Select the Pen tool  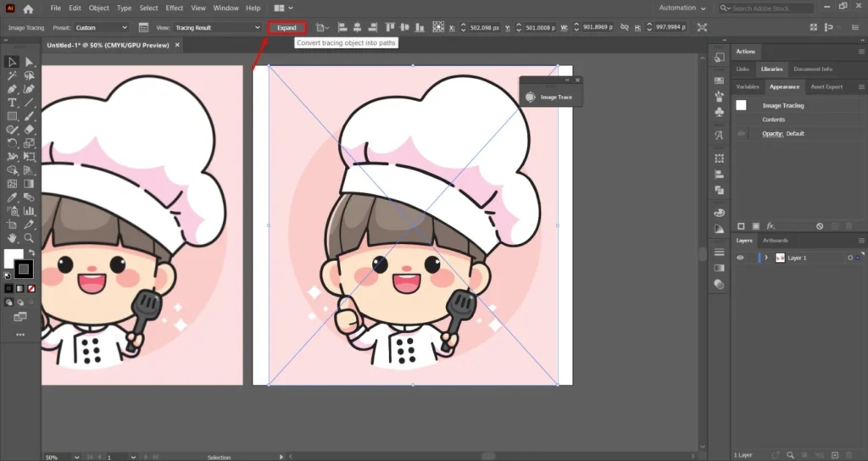(12, 89)
